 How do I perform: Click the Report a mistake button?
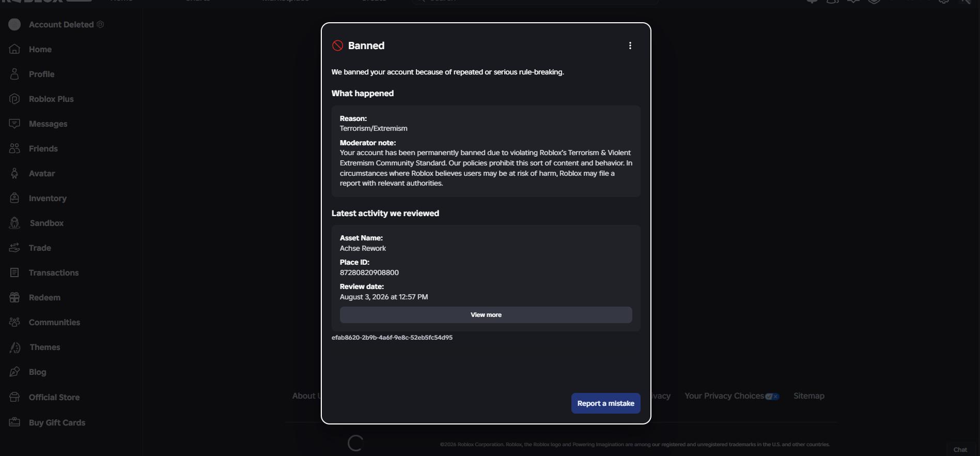[x=605, y=403]
